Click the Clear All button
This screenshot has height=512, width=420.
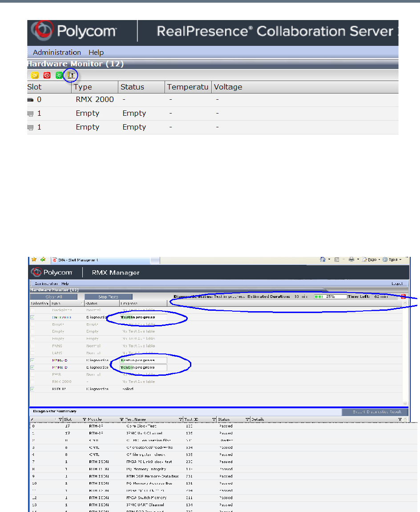pos(53,297)
